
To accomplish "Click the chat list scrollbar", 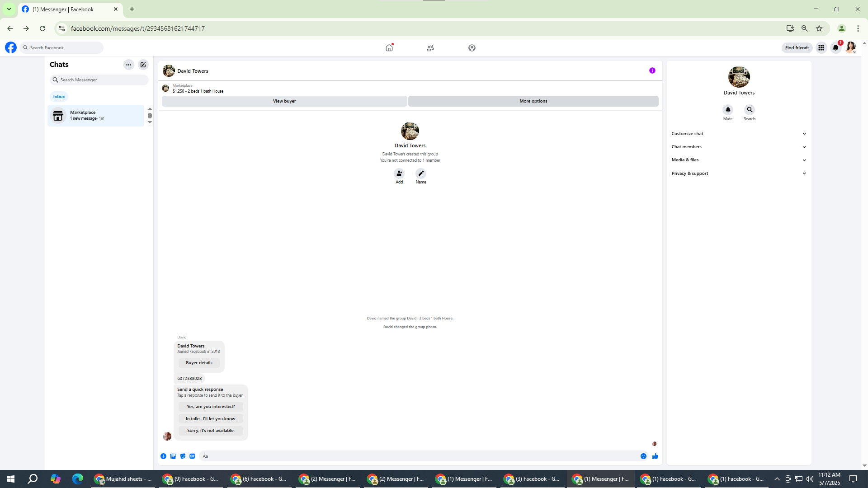I will click(x=150, y=116).
